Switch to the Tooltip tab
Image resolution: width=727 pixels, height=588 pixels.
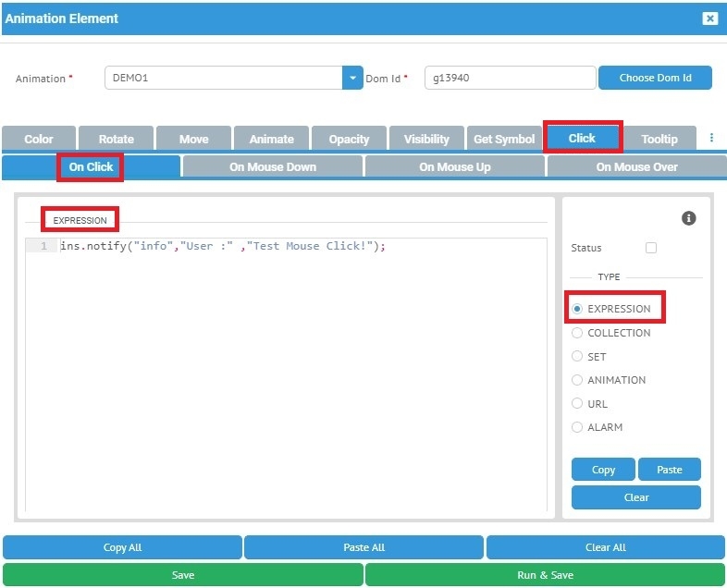[x=659, y=139]
